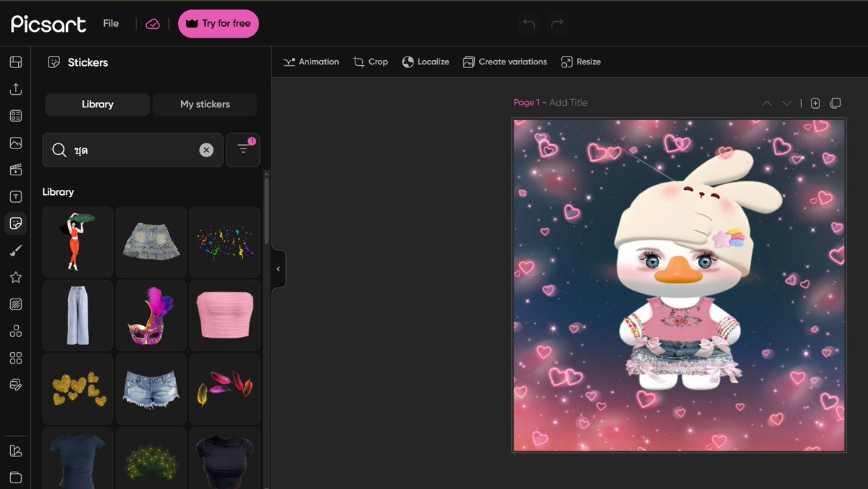
Task: Add the colorful feathers sticker
Action: click(x=224, y=389)
